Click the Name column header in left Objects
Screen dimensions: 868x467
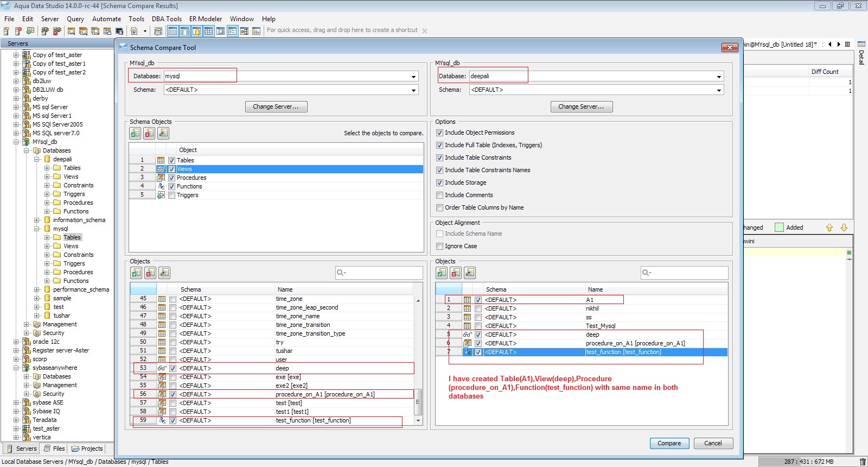click(x=344, y=289)
